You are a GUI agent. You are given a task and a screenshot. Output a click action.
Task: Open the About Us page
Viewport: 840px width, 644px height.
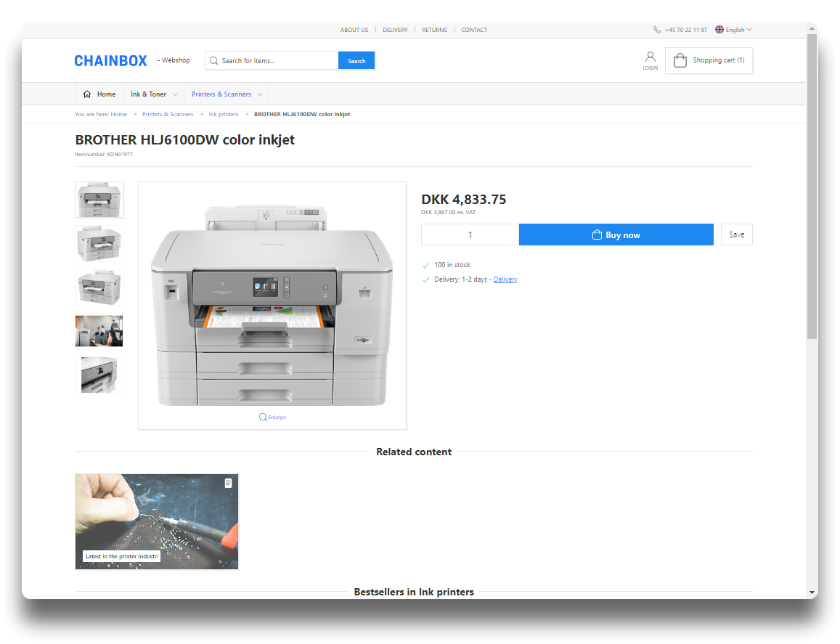pos(354,30)
